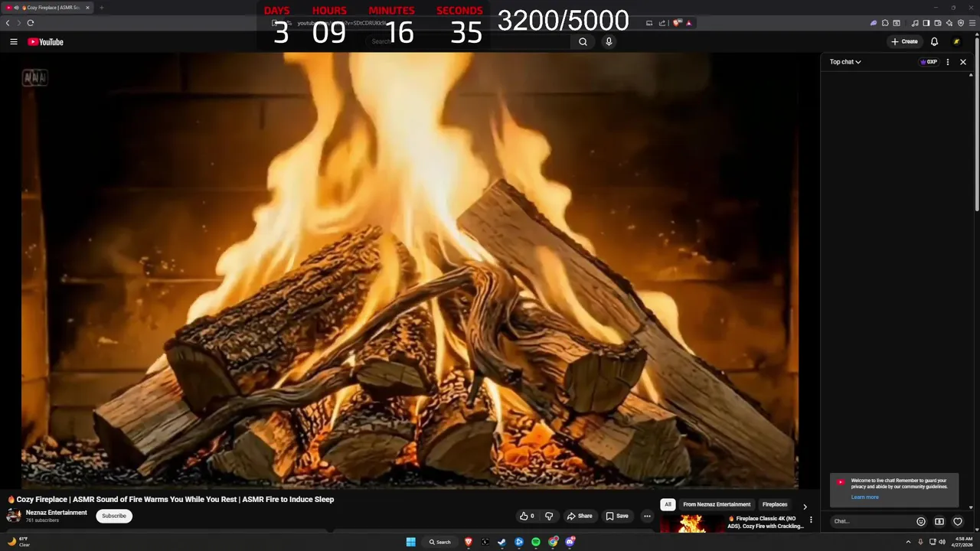Open the chat emoji picker
The image size is (980, 551).
(921, 522)
